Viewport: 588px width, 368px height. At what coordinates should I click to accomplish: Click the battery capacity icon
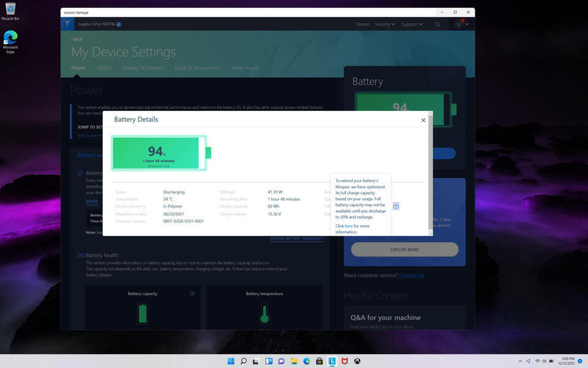tap(143, 313)
